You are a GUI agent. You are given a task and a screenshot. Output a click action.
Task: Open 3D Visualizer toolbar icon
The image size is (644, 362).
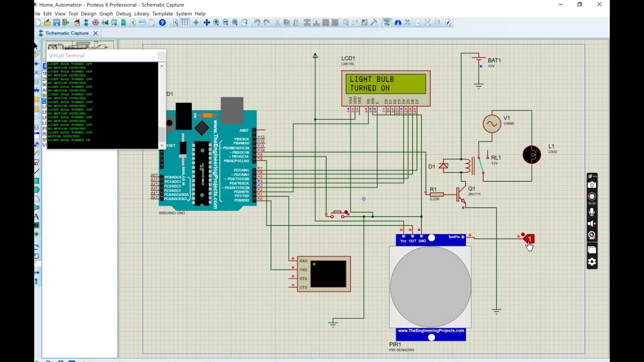tap(105, 23)
